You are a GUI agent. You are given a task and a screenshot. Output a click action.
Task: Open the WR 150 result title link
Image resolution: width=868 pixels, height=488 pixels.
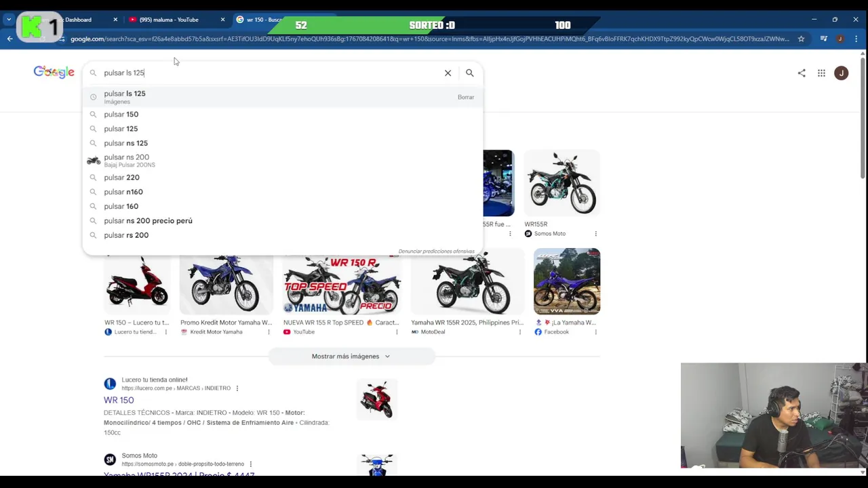tap(119, 400)
